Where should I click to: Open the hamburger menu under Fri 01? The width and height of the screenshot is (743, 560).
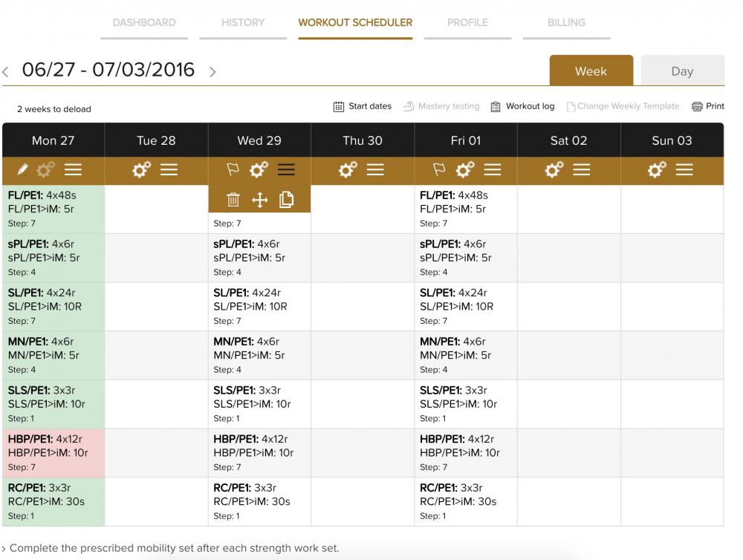click(x=493, y=169)
